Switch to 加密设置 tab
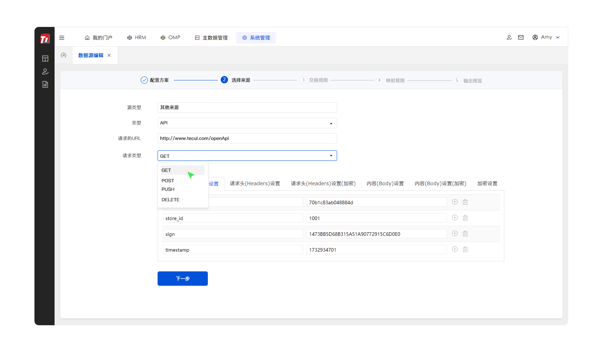607x364 pixels. click(487, 183)
